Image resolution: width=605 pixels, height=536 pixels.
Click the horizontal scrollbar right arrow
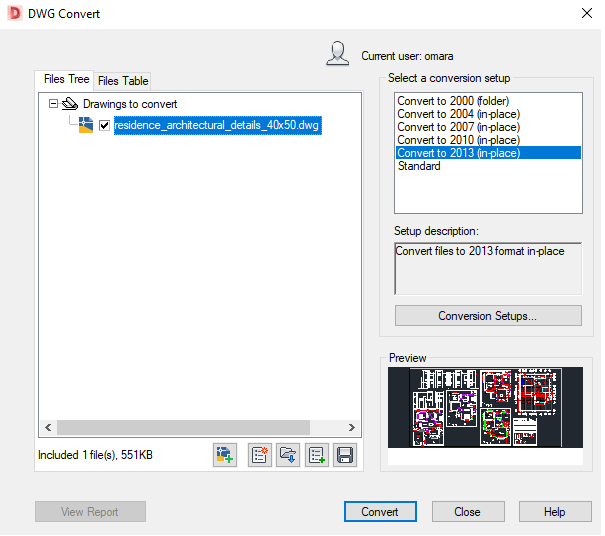[352, 428]
